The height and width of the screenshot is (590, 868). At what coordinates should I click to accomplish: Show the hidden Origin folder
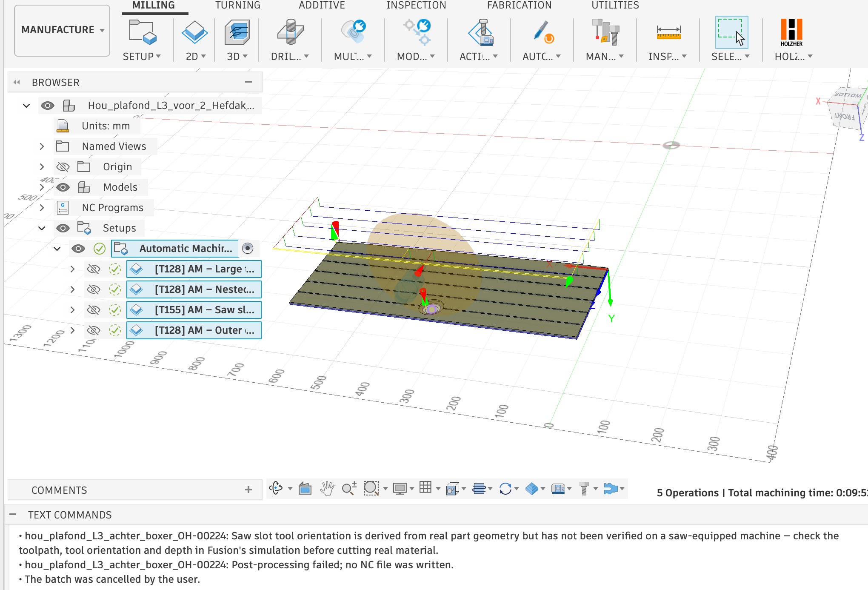point(63,167)
